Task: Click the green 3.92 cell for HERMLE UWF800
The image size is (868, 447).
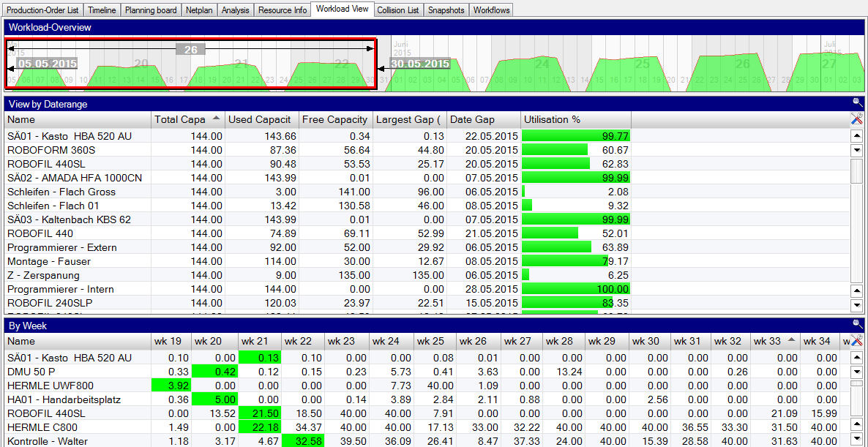Action: click(x=171, y=386)
